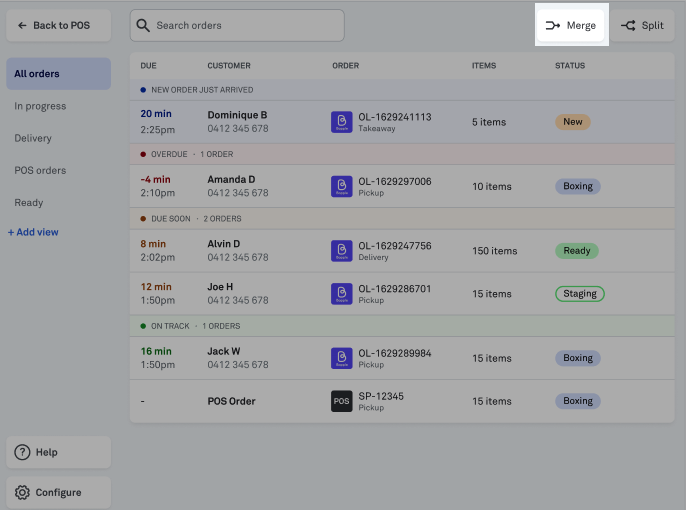
Task: Click the ITEMS column header
Action: [x=484, y=66]
